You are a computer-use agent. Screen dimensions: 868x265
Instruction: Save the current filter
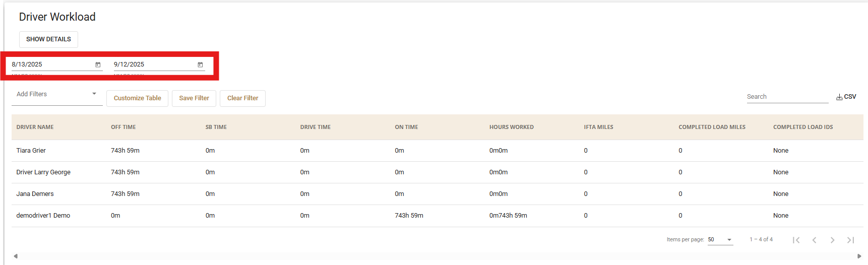click(x=194, y=98)
